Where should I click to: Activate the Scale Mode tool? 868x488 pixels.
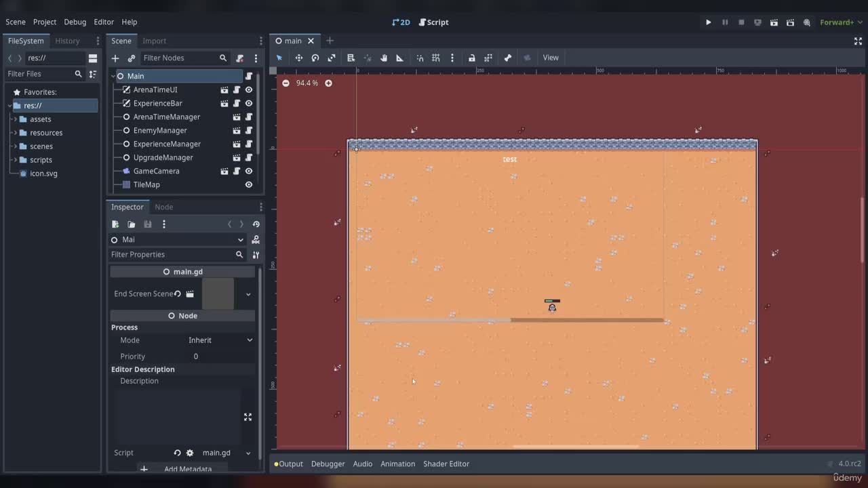tap(332, 58)
